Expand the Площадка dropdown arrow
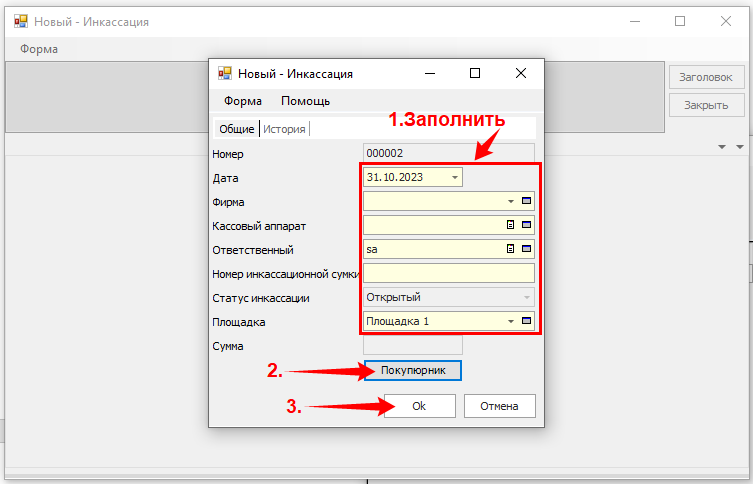 pos(510,321)
